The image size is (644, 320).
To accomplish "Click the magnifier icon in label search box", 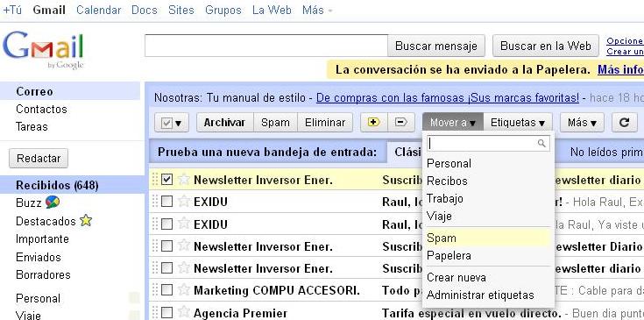I will pos(541,144).
